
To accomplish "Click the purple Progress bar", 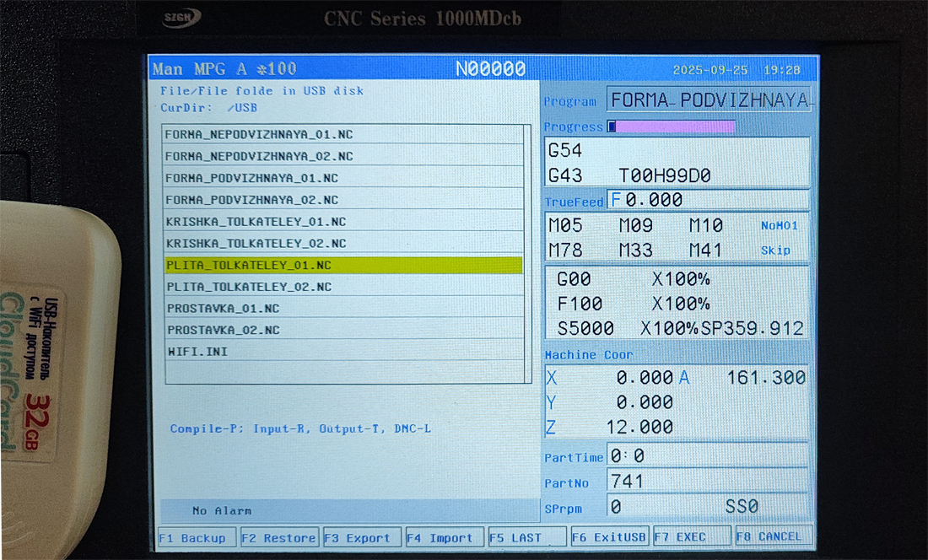I will coord(672,127).
